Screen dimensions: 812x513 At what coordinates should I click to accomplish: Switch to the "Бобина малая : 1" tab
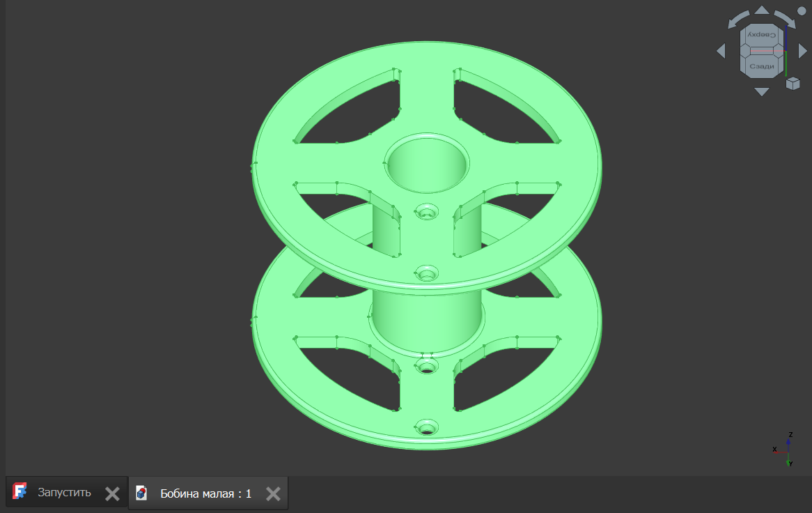(205, 493)
